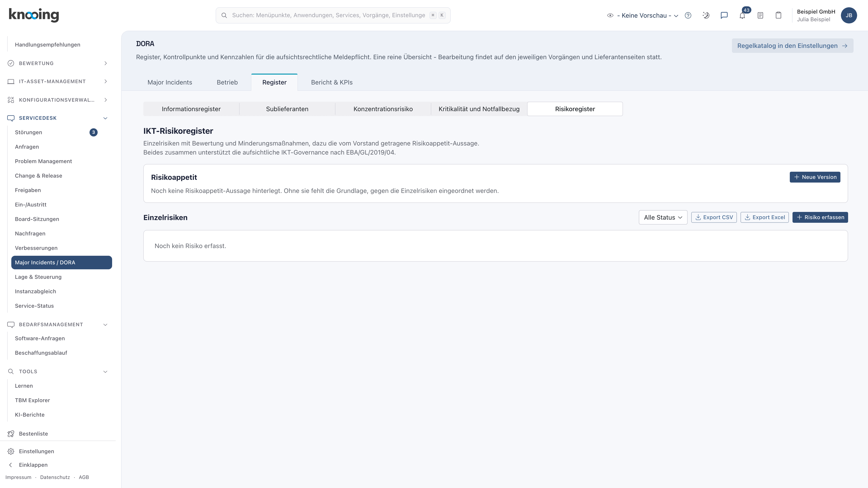Image resolution: width=868 pixels, height=488 pixels.
Task: Click the Tools magnifier icon in sidebar
Action: (x=11, y=371)
